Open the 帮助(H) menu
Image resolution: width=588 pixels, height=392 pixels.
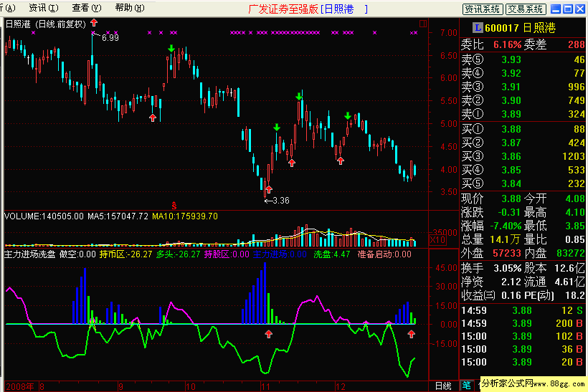pyautogui.click(x=130, y=8)
